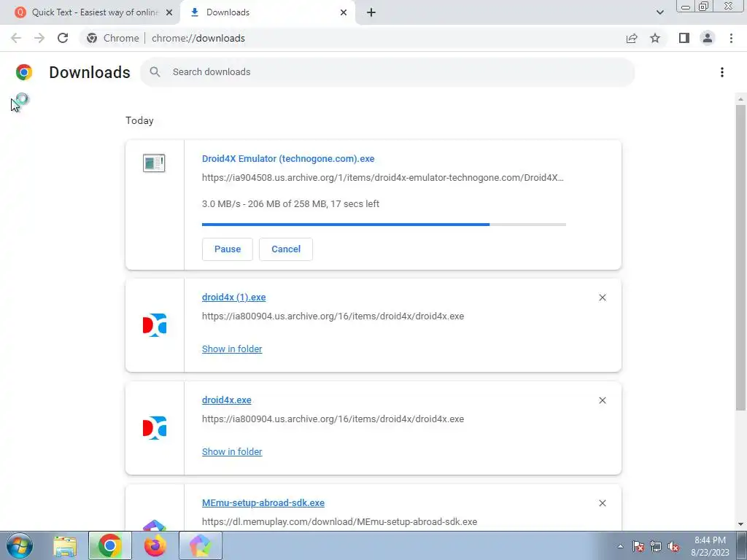
Task: Open the Chrome three-dot menu
Action: (731, 38)
